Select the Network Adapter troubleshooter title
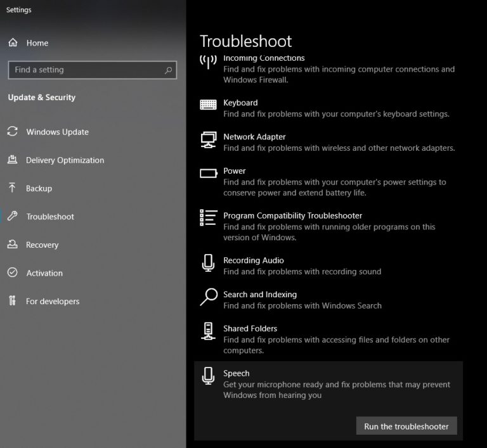Screen dimensions: 487x448 [254, 137]
